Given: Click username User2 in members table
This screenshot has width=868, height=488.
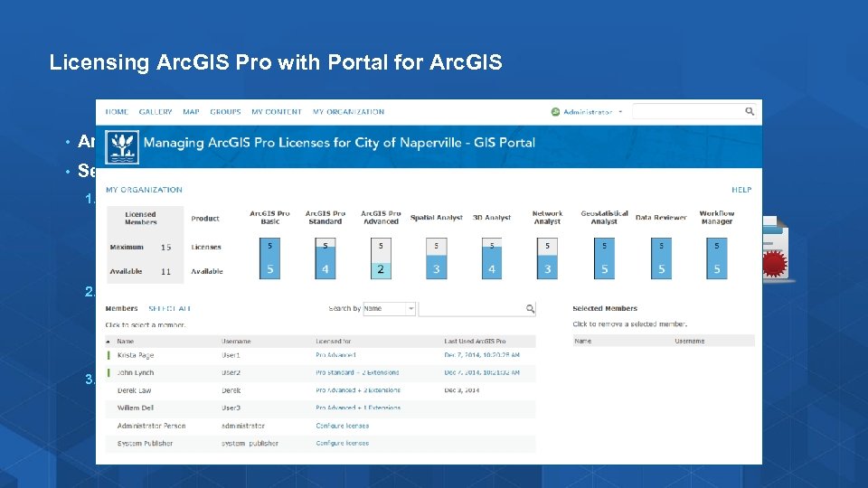Looking at the screenshot, I should point(231,373).
